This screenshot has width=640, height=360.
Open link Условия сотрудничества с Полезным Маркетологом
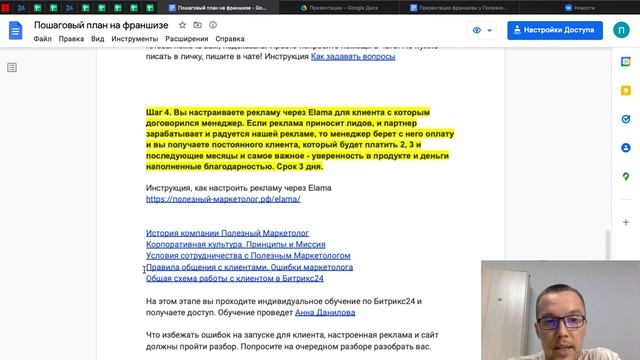(248, 256)
